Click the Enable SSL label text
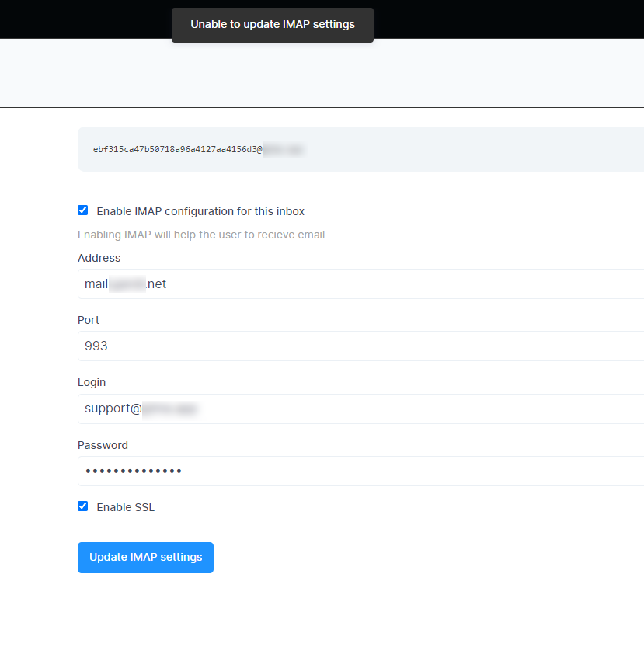644x668 pixels. click(125, 507)
